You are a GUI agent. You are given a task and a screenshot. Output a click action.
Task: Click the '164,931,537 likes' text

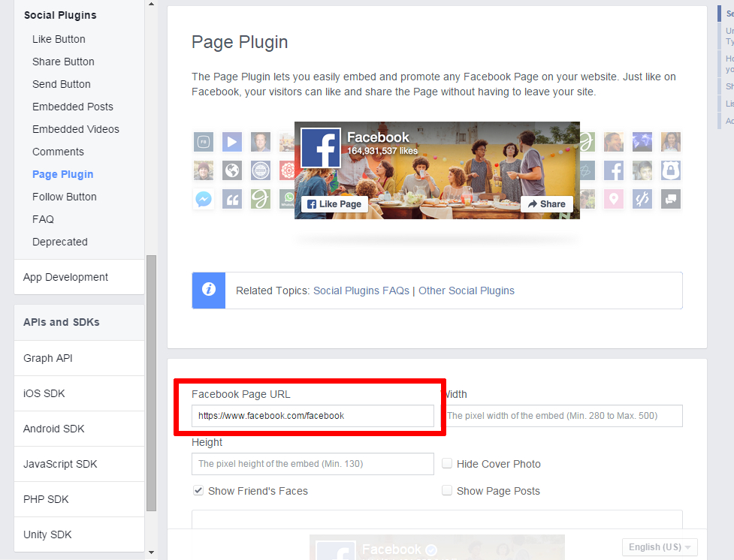[x=382, y=151]
